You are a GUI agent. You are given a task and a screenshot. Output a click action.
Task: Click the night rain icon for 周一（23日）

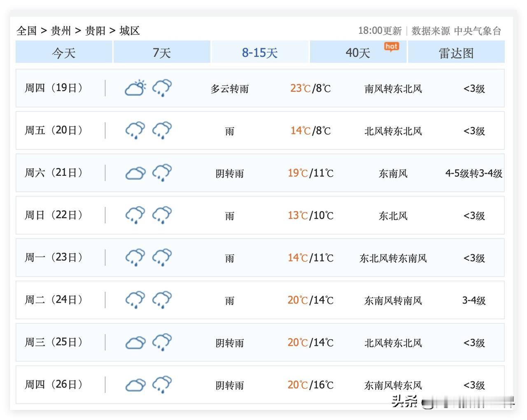pyautogui.click(x=162, y=257)
